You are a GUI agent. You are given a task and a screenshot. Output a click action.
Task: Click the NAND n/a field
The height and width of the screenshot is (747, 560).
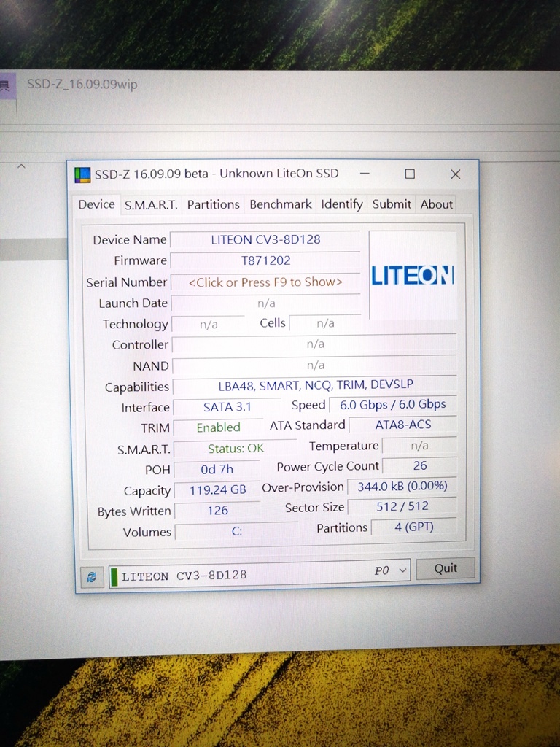(315, 365)
